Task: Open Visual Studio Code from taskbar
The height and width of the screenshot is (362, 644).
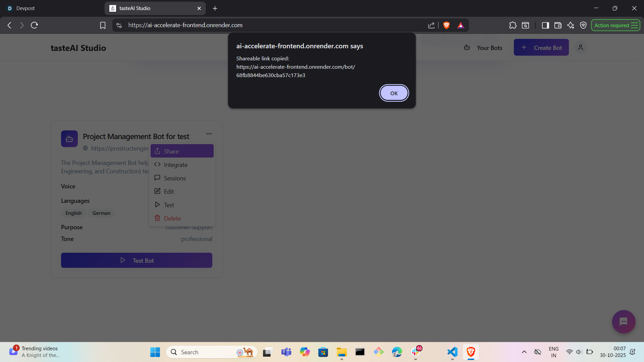Action: coord(452,352)
